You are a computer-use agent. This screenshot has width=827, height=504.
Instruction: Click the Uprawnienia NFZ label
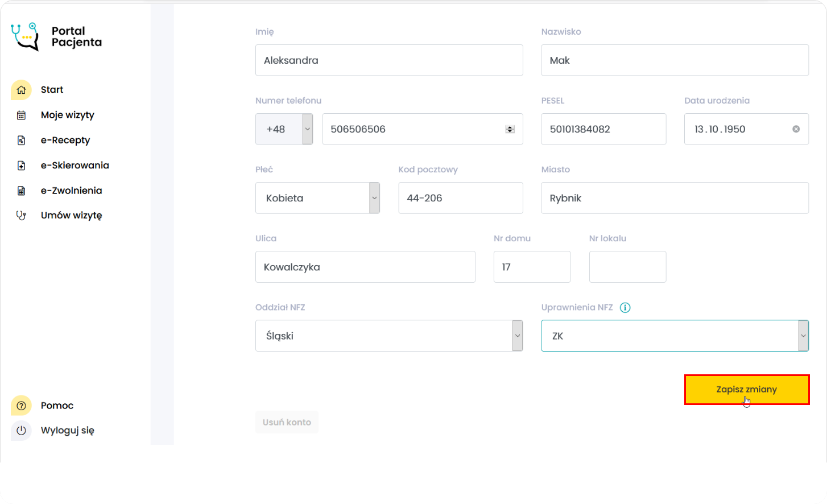[x=577, y=308]
